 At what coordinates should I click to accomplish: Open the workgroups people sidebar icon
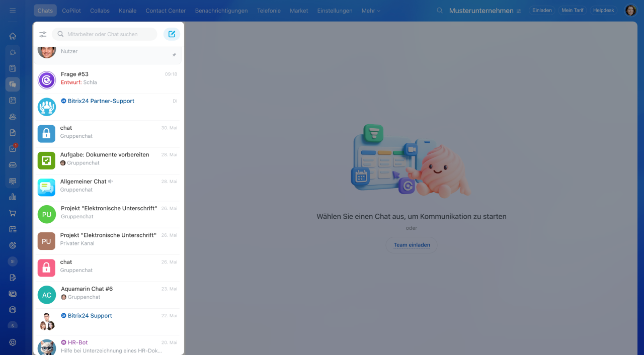coord(13,117)
